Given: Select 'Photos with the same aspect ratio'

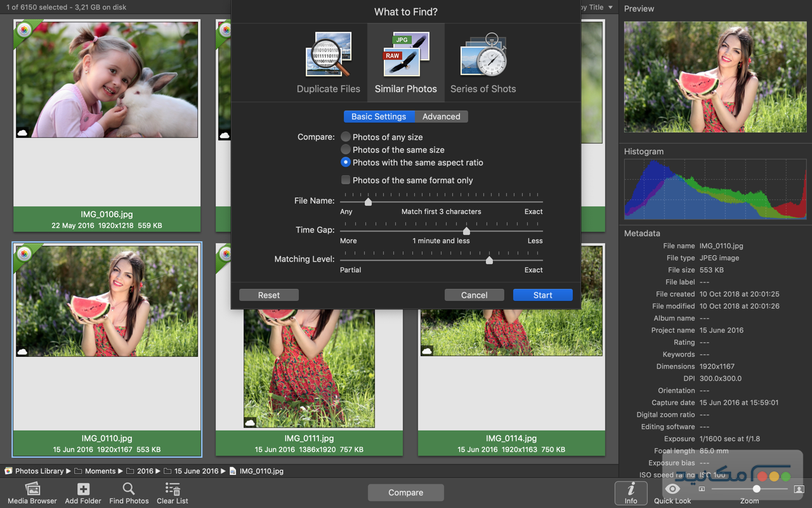Looking at the screenshot, I should pos(345,163).
